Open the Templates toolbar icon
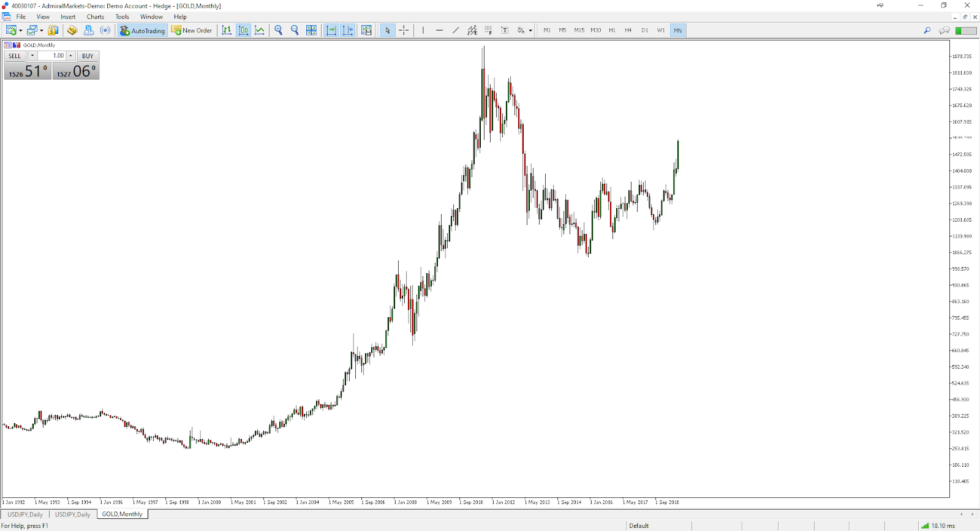The width and height of the screenshot is (980, 531). (366, 30)
